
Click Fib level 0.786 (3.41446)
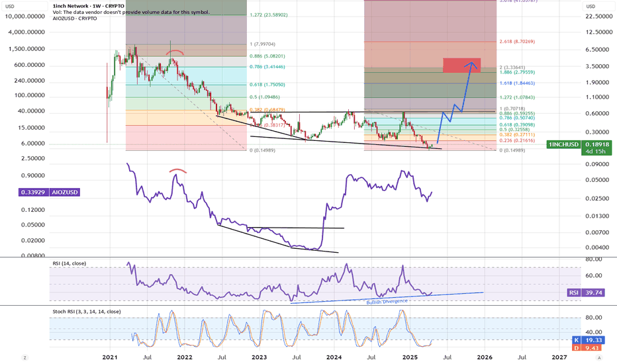[x=267, y=67]
